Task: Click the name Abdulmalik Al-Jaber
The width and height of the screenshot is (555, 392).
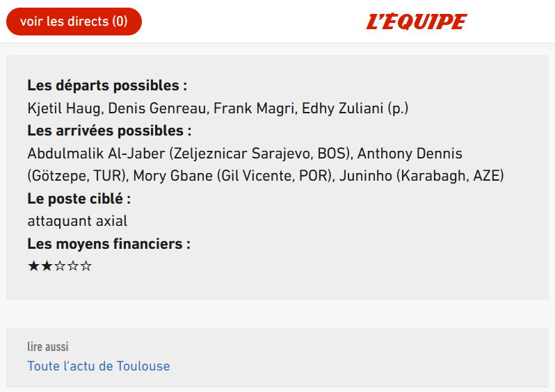Action: point(96,154)
